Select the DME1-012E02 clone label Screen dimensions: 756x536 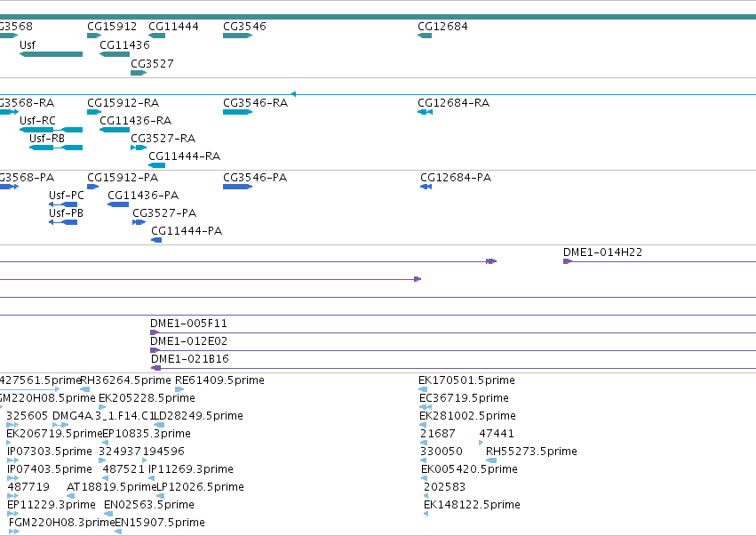[189, 341]
